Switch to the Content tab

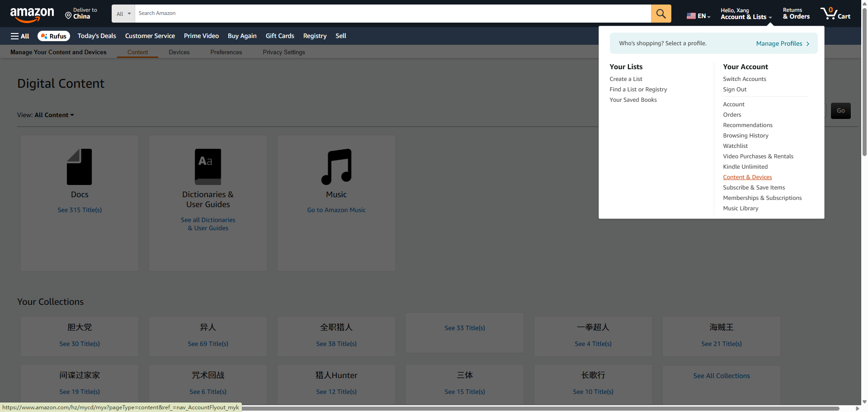point(137,52)
